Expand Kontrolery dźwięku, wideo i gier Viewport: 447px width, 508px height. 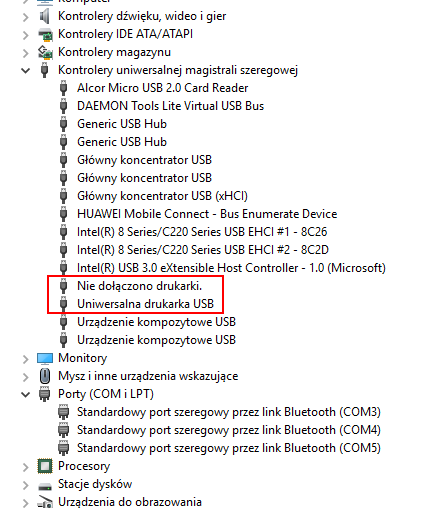pos(26,17)
